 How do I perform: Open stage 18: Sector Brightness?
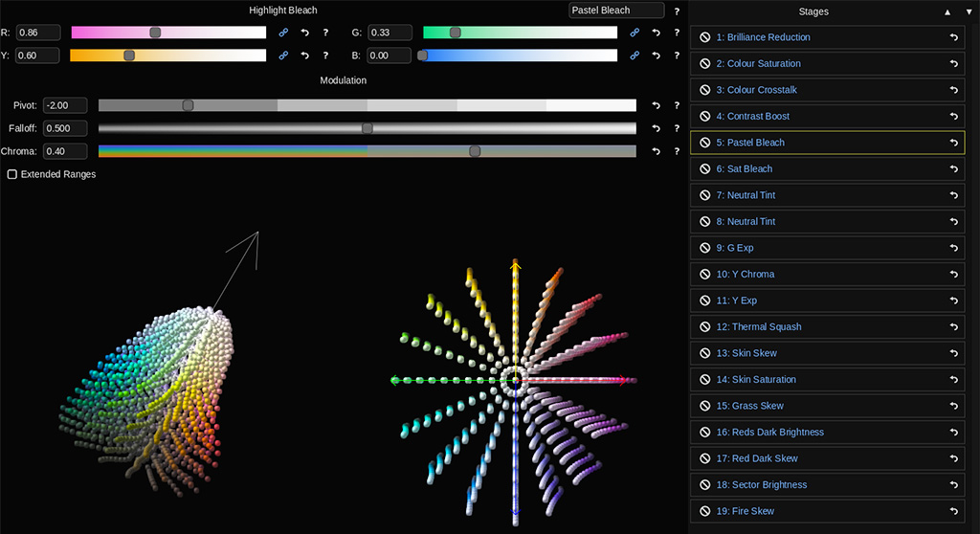[x=828, y=485]
